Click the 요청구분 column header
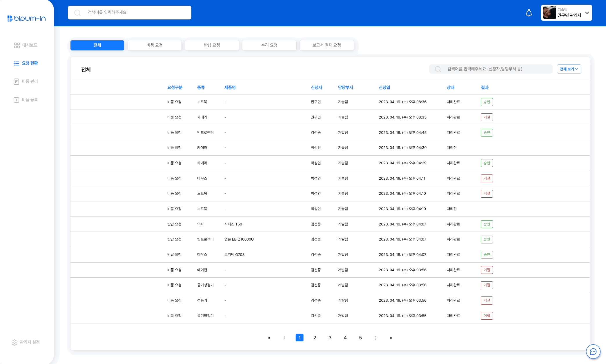Screen dimensions: 606x364 175,88
